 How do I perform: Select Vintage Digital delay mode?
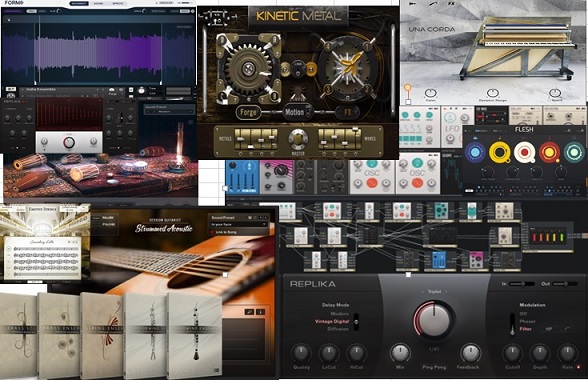pos(332,321)
